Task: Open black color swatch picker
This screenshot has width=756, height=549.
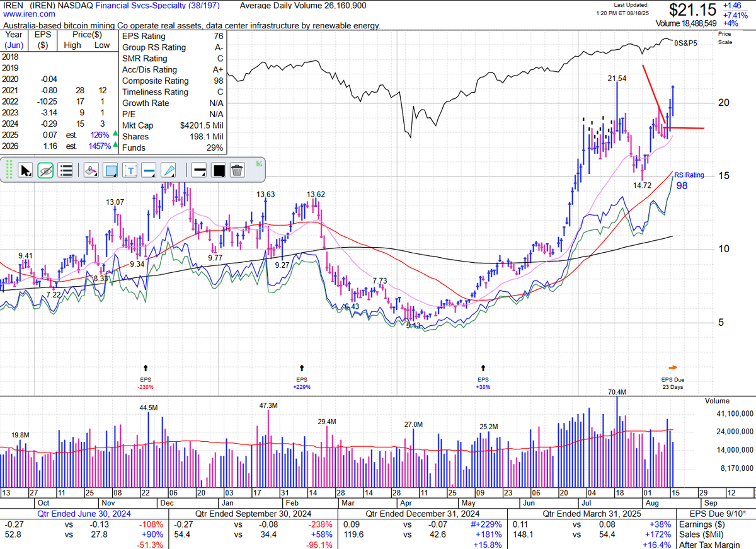Action: coord(219,170)
